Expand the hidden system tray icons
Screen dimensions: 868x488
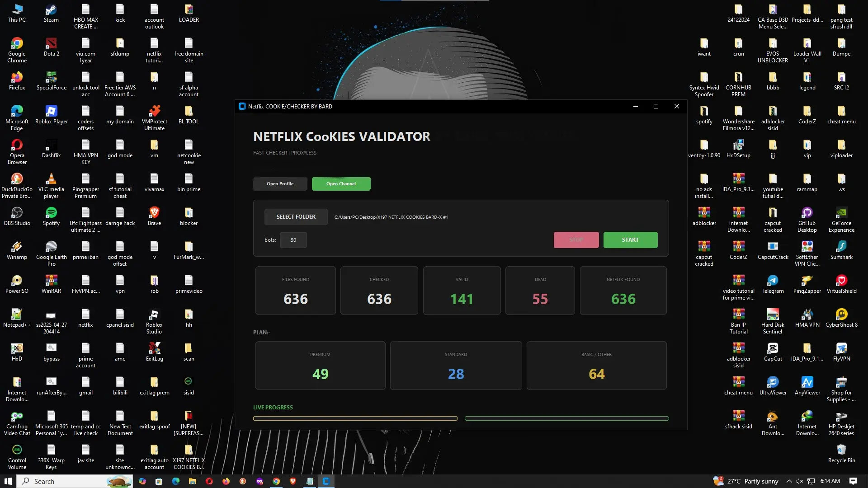click(789, 481)
